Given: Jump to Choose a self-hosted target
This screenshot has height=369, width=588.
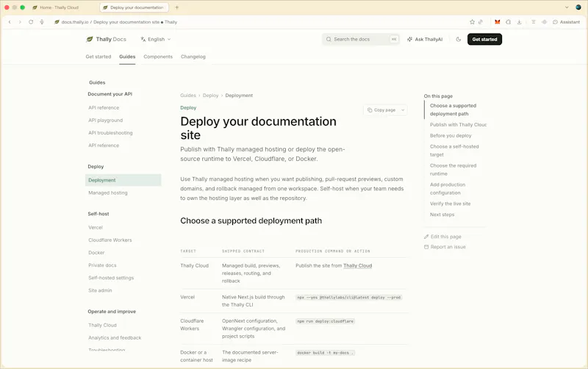Looking at the screenshot, I should tap(454, 151).
